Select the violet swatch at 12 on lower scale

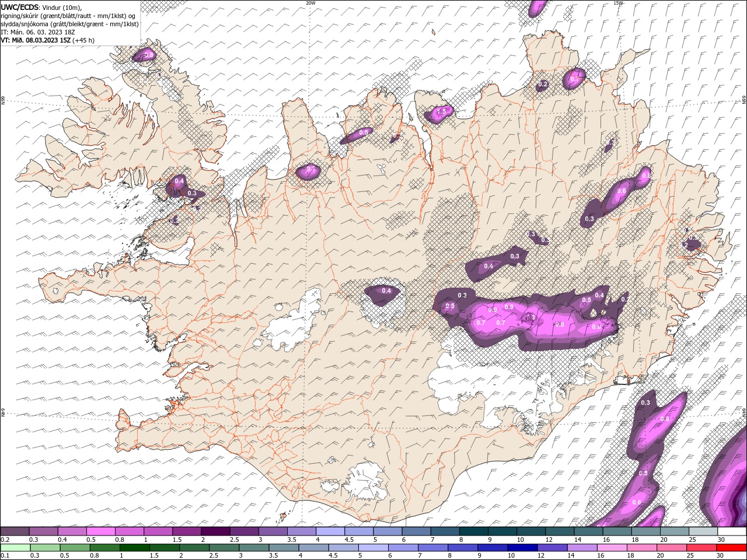click(x=552, y=548)
